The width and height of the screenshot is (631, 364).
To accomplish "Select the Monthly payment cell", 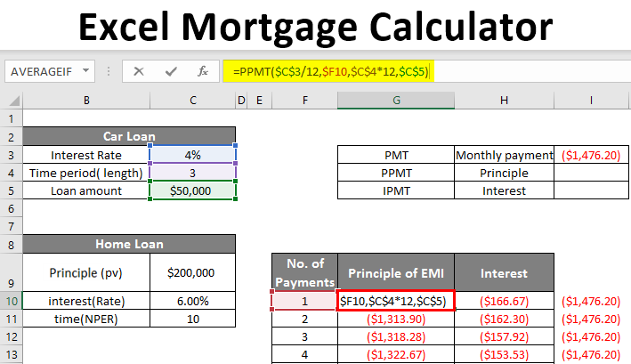I will [x=505, y=155].
